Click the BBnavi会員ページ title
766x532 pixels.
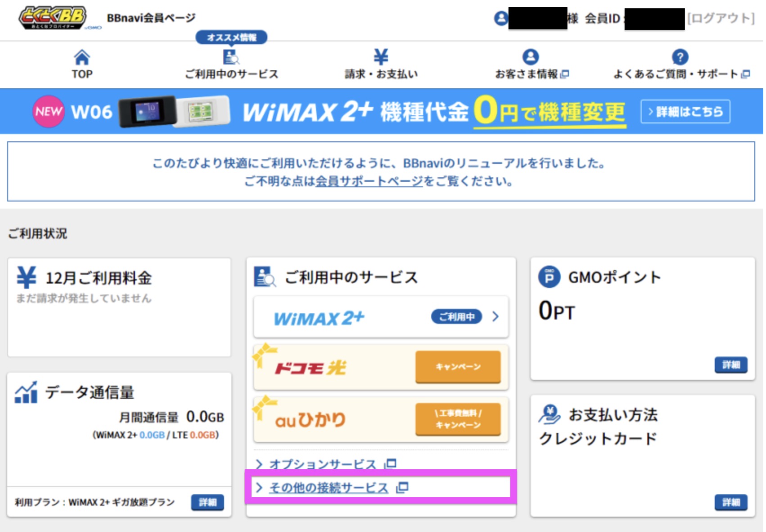151,18
